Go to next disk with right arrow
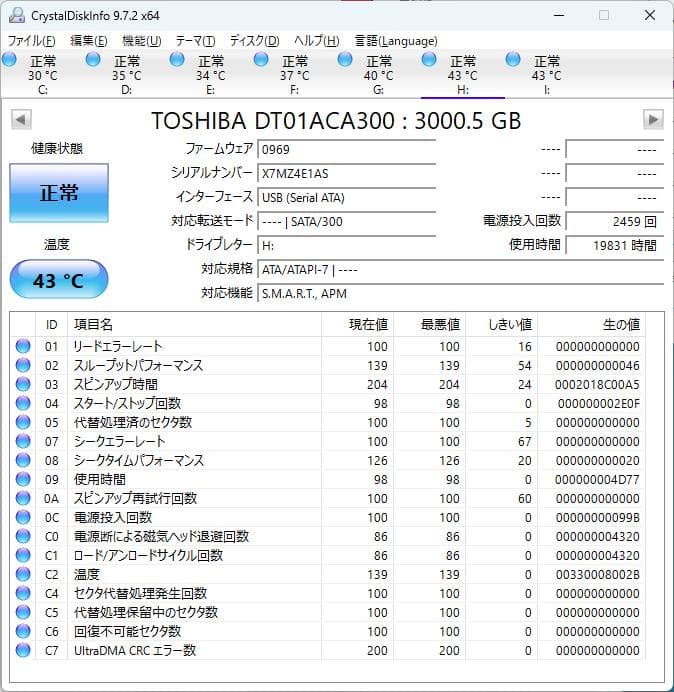The image size is (674, 692). (x=653, y=120)
